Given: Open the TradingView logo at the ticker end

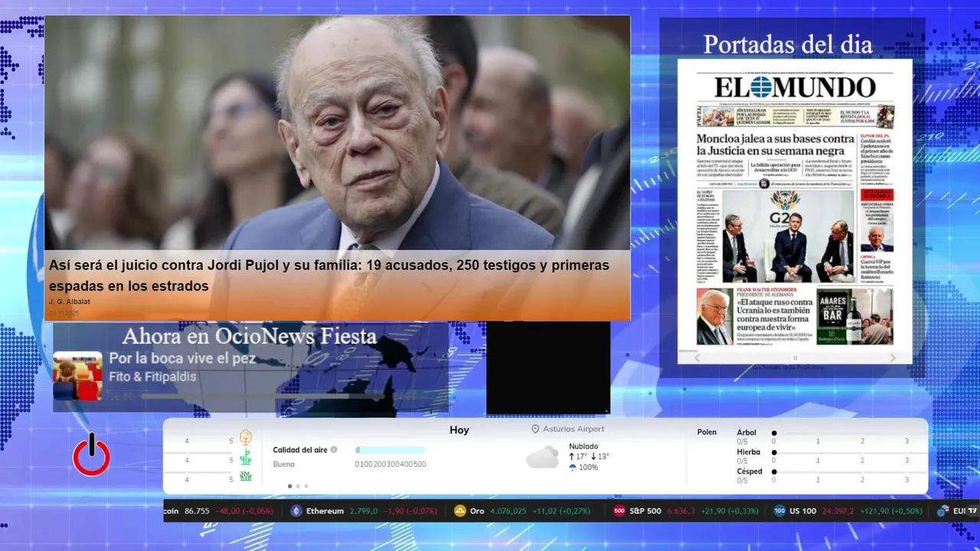Looking at the screenshot, I should click(973, 511).
